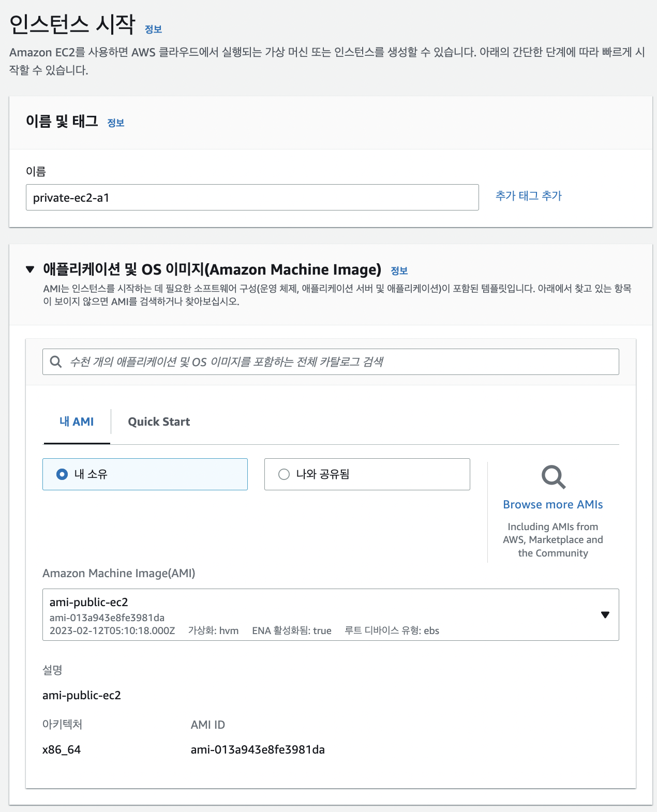Click the '아키텍처' label
This screenshot has width=657, height=812.
point(62,724)
